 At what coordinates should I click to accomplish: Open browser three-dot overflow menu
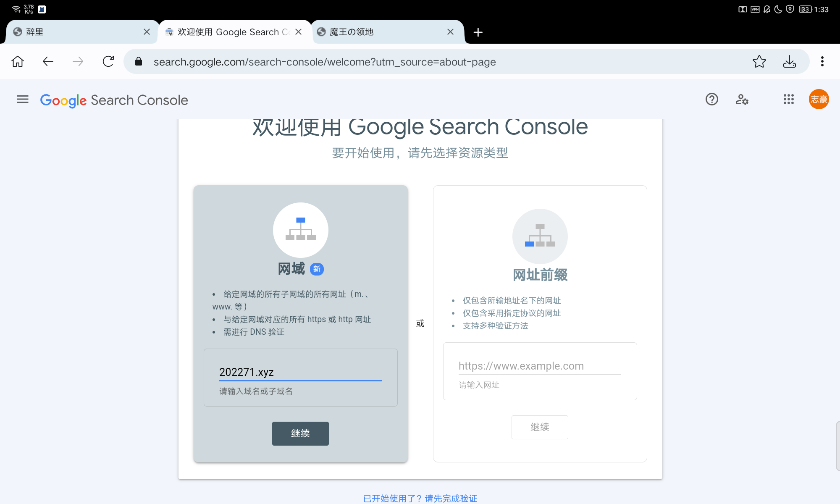[x=822, y=62]
